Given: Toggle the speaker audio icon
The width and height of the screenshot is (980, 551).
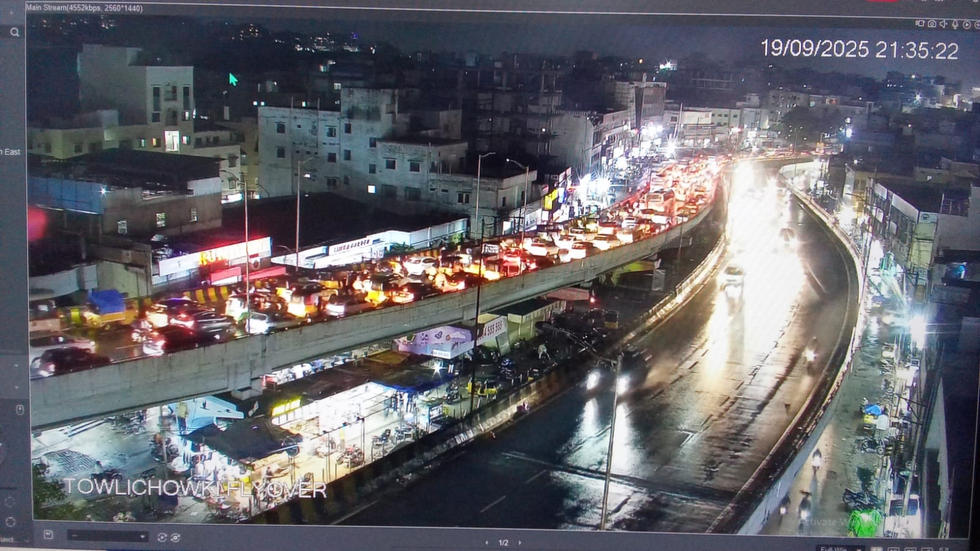Looking at the screenshot, I should (x=943, y=24).
